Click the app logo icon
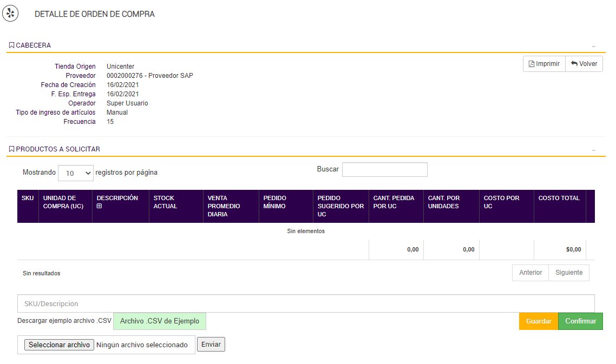This screenshot has height=364, width=616. [x=10, y=14]
